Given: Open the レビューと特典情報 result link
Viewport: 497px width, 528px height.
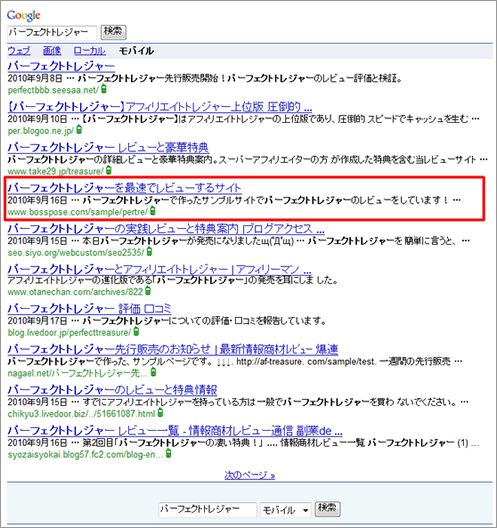Looking at the screenshot, I should coord(112,390).
